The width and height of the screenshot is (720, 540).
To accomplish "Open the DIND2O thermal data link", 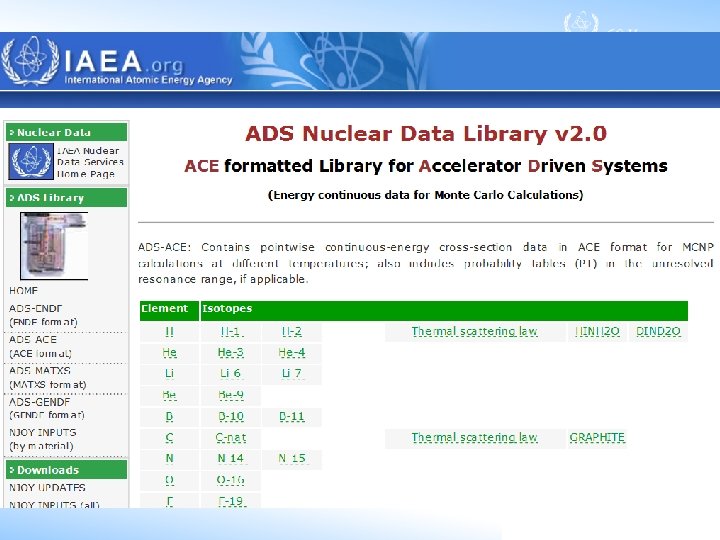I will click(x=658, y=331).
